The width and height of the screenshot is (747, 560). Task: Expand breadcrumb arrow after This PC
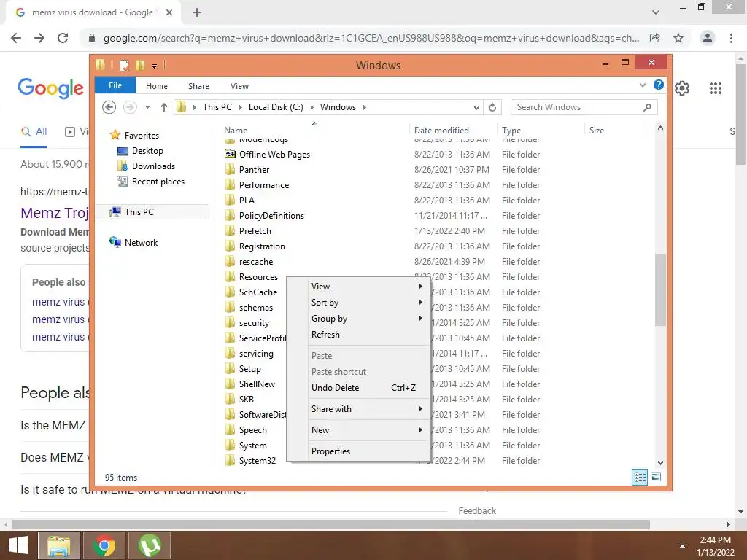click(x=240, y=107)
